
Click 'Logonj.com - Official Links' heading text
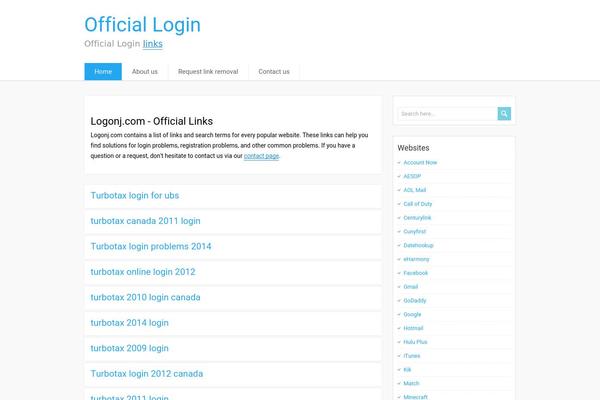click(x=152, y=121)
